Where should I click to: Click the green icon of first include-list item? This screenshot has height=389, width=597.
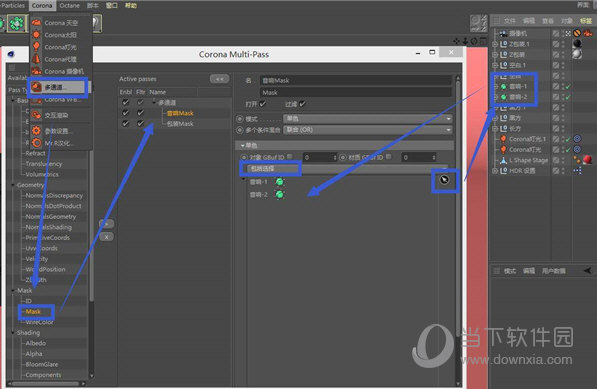[x=279, y=182]
